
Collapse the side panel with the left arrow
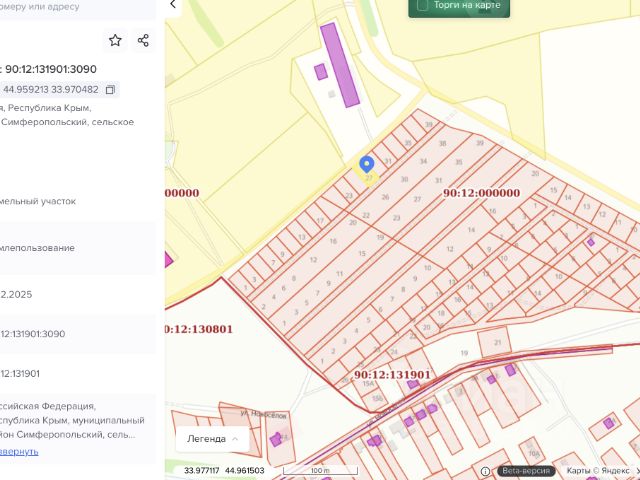pos(172,5)
